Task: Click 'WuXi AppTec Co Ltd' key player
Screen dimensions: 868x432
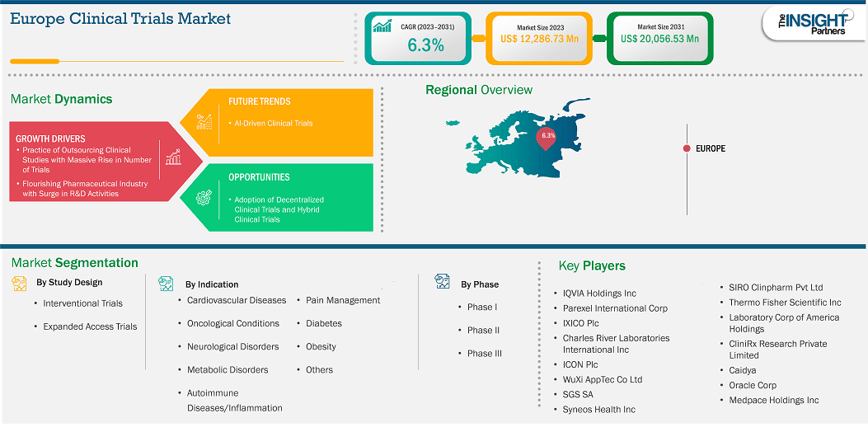Action: tap(603, 380)
